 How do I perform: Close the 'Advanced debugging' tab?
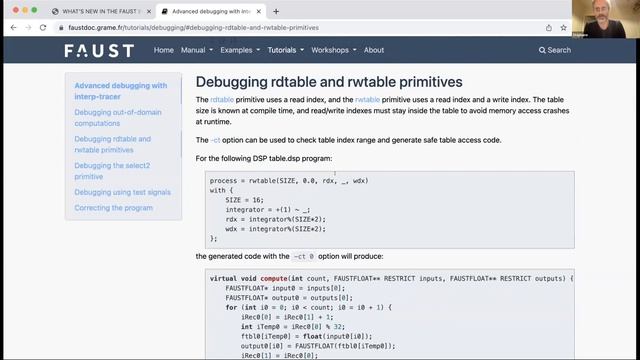click(x=258, y=11)
